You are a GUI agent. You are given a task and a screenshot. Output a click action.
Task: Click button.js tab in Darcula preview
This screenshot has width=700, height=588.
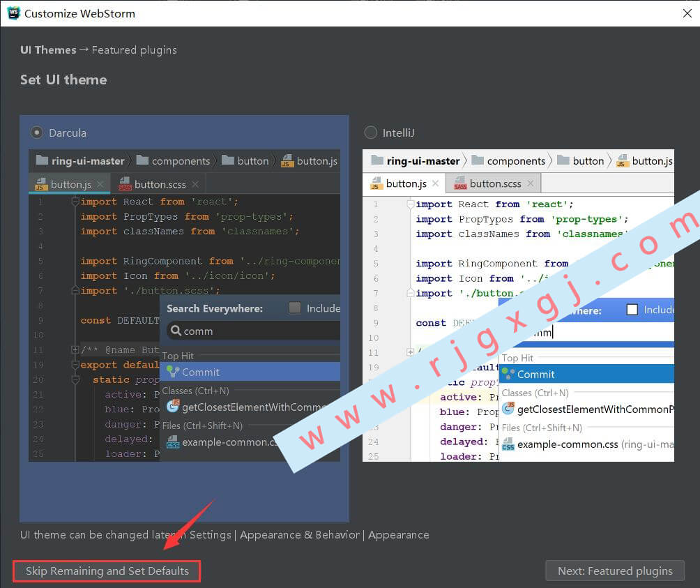(x=70, y=184)
